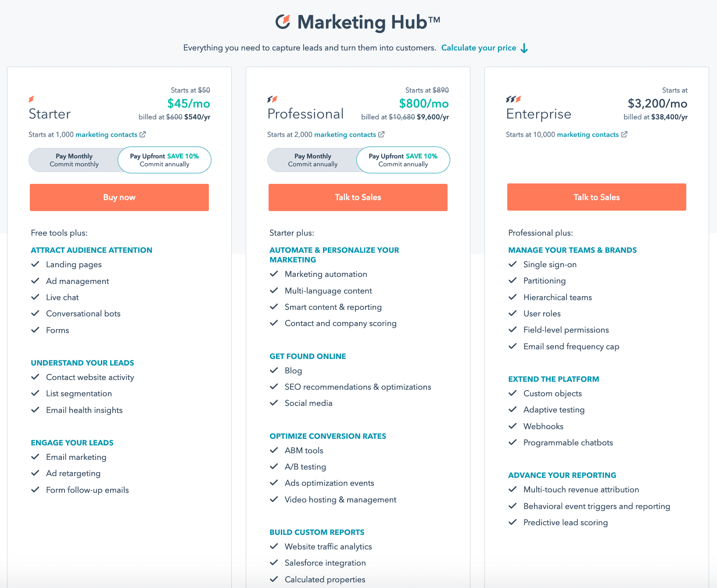The width and height of the screenshot is (717, 588).
Task: Click Contact and company scoring text
Action: click(341, 323)
